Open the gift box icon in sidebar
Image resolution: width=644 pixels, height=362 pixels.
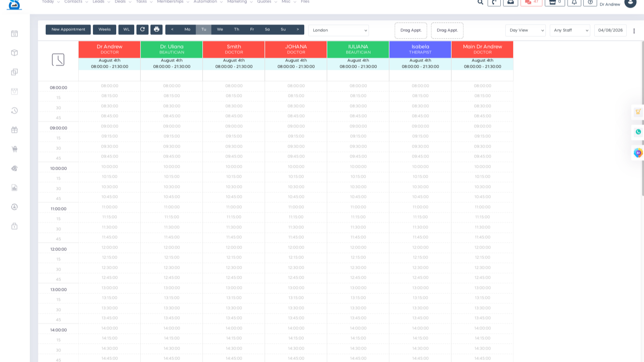point(14,130)
